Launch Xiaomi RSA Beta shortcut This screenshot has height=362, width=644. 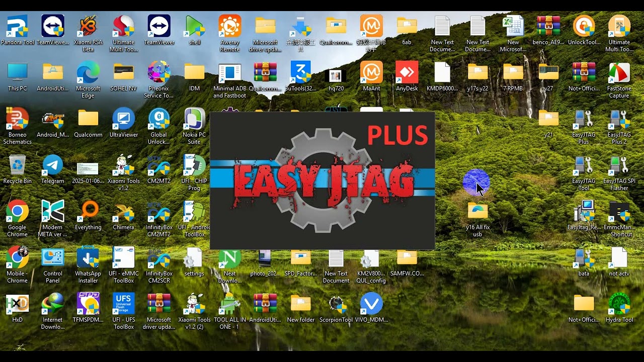tap(88, 33)
